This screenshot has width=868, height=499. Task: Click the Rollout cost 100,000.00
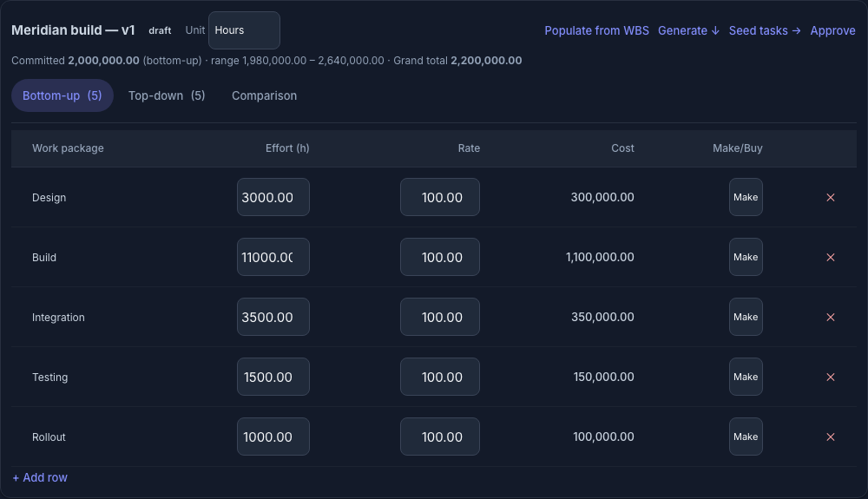(603, 437)
